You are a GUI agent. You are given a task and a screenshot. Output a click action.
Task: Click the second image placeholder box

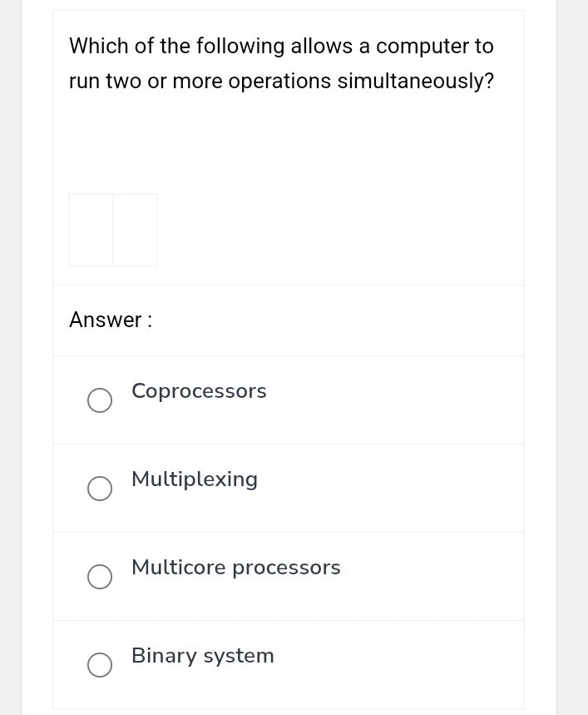[x=135, y=230]
